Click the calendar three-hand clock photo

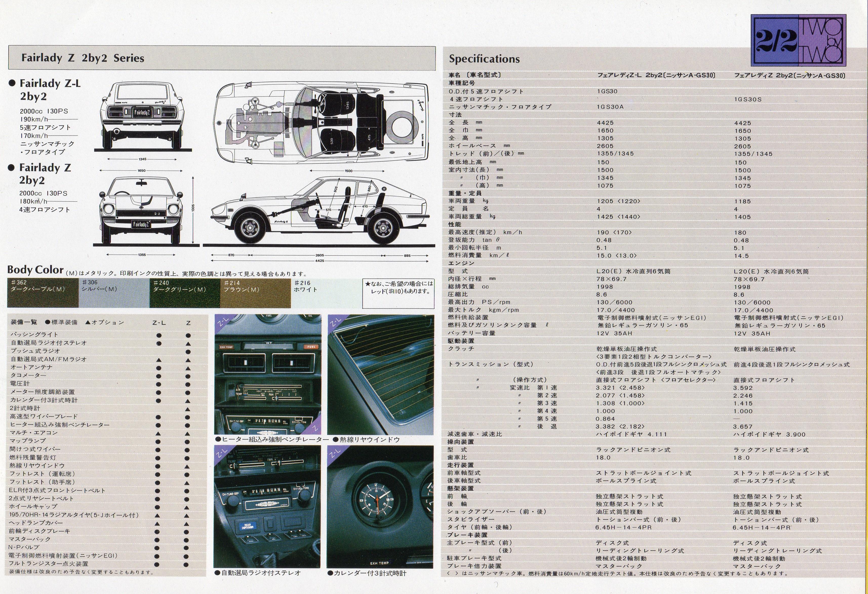point(381,507)
